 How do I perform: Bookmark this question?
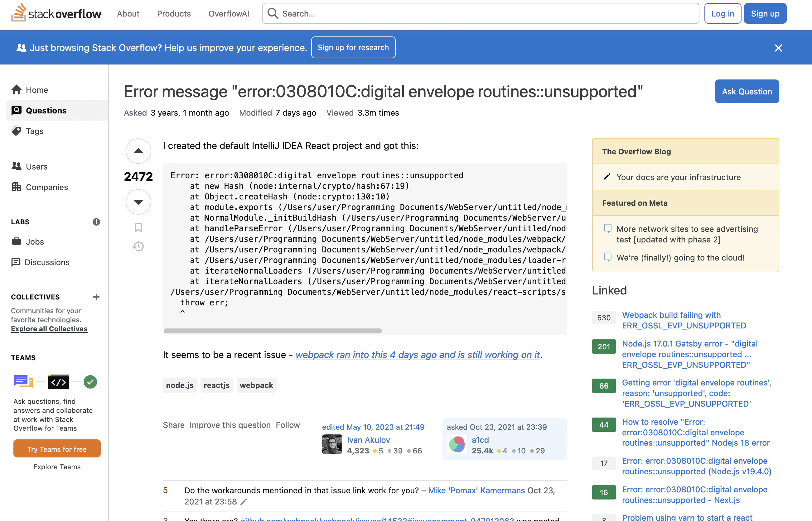pyautogui.click(x=138, y=228)
